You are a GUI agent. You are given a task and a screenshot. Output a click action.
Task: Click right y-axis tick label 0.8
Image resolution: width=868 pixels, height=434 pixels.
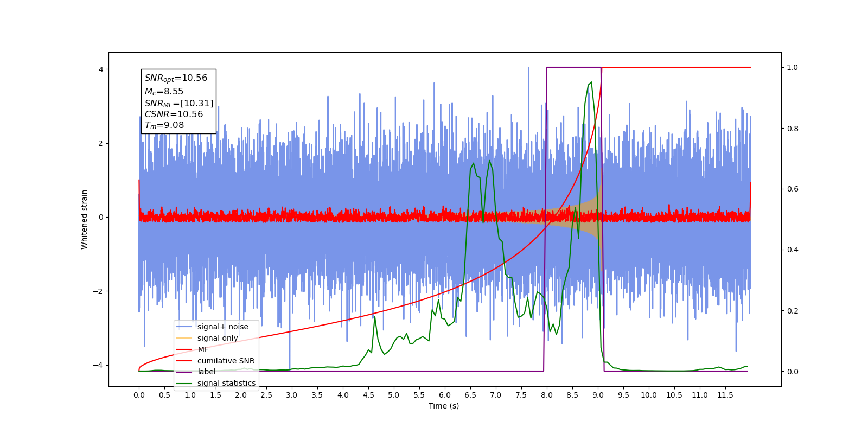[793, 129]
